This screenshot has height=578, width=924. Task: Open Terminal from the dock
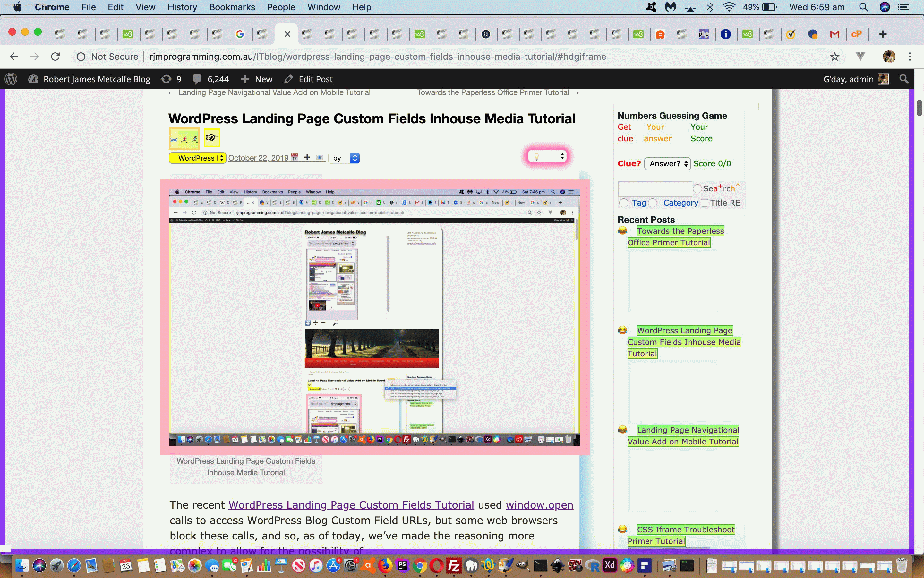click(540, 565)
